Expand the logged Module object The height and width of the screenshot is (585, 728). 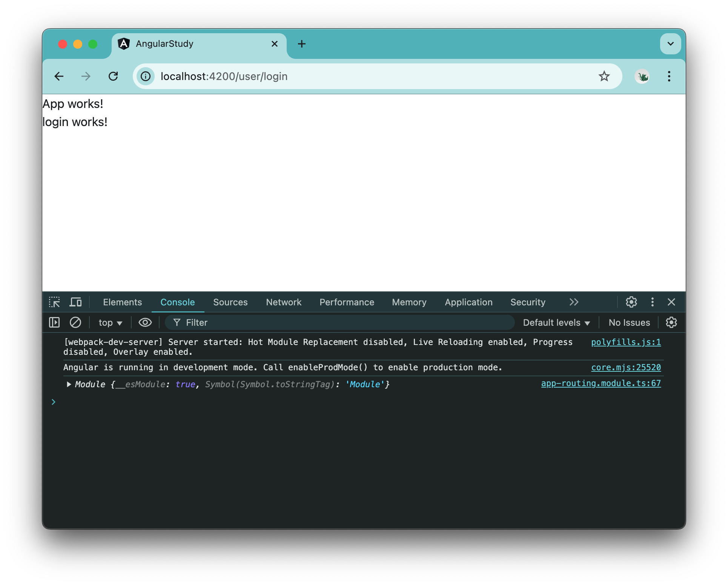pos(69,384)
